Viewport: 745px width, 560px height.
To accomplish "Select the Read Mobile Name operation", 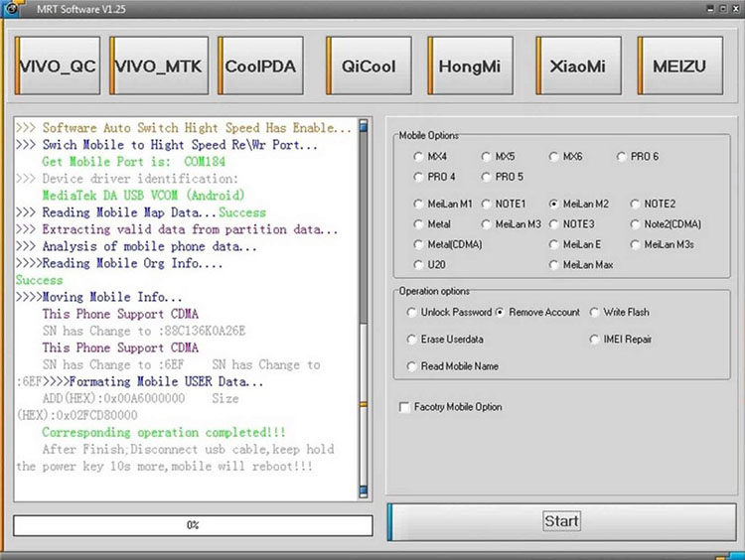I will click(x=452, y=366).
